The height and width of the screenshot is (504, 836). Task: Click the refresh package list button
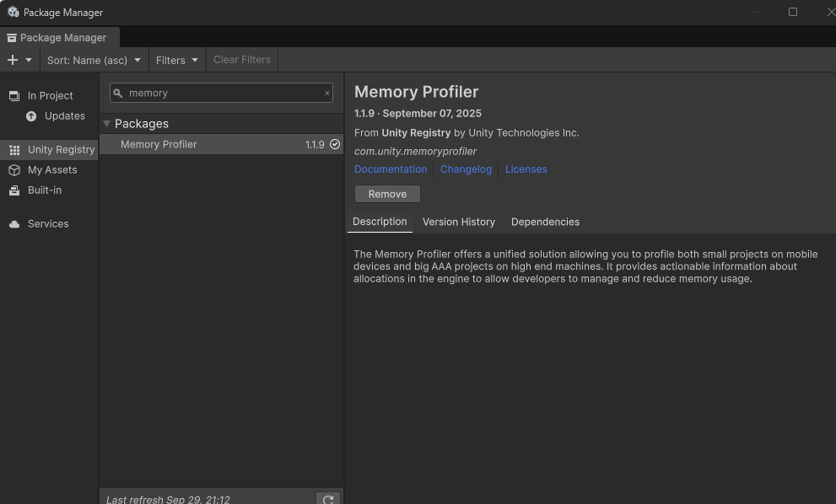tap(328, 499)
